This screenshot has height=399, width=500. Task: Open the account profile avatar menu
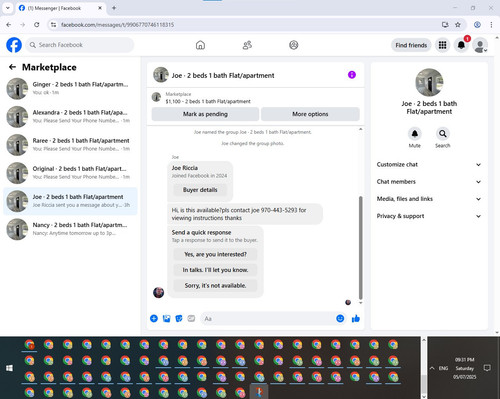click(x=480, y=45)
